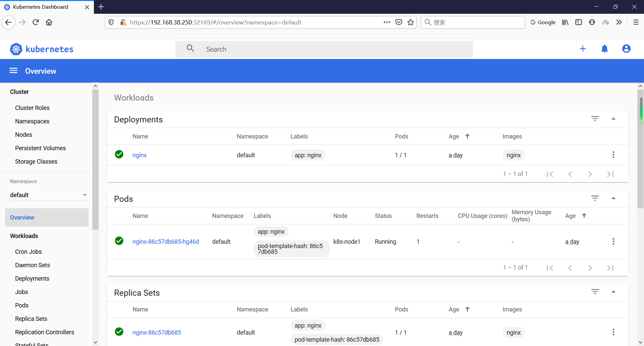Go to previous page in Pods pagination
The image size is (644, 346).
pyautogui.click(x=570, y=268)
